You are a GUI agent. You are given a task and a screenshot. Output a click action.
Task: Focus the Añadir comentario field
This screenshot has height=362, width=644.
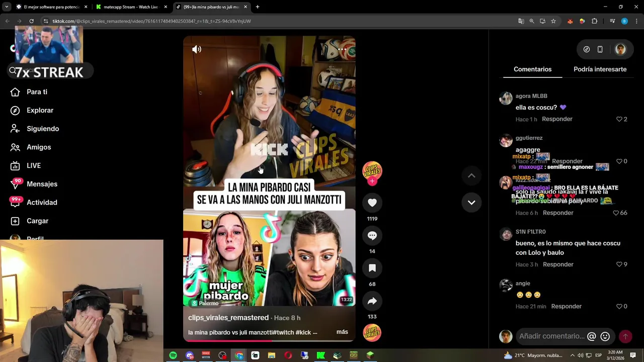point(552,336)
